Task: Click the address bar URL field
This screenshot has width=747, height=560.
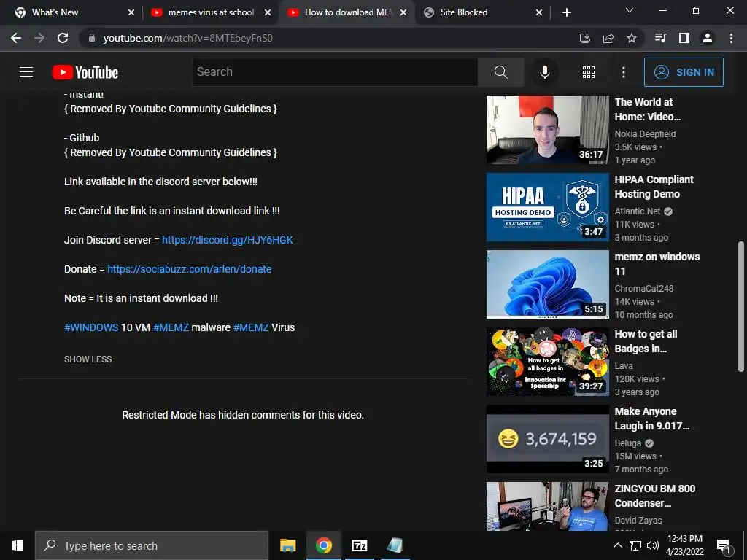Action: (x=329, y=38)
